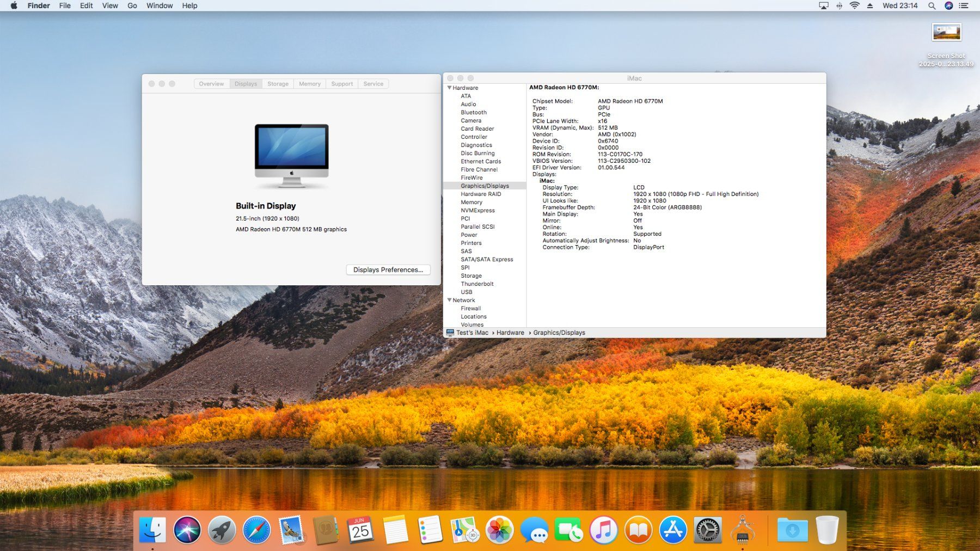The width and height of the screenshot is (980, 551).
Task: Launch Siri from the Dock
Action: [x=187, y=530]
